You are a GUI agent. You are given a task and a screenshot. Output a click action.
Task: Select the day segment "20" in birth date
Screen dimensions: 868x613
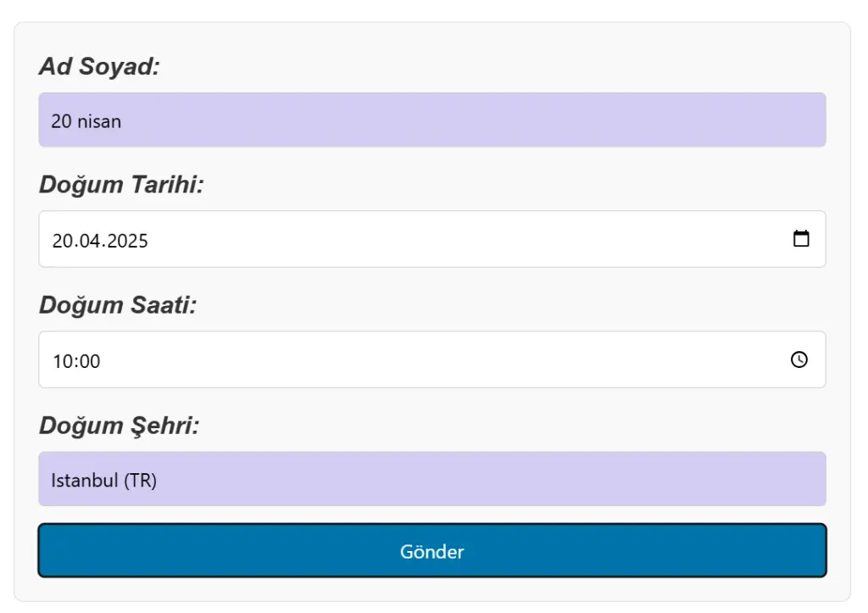pyautogui.click(x=62, y=241)
